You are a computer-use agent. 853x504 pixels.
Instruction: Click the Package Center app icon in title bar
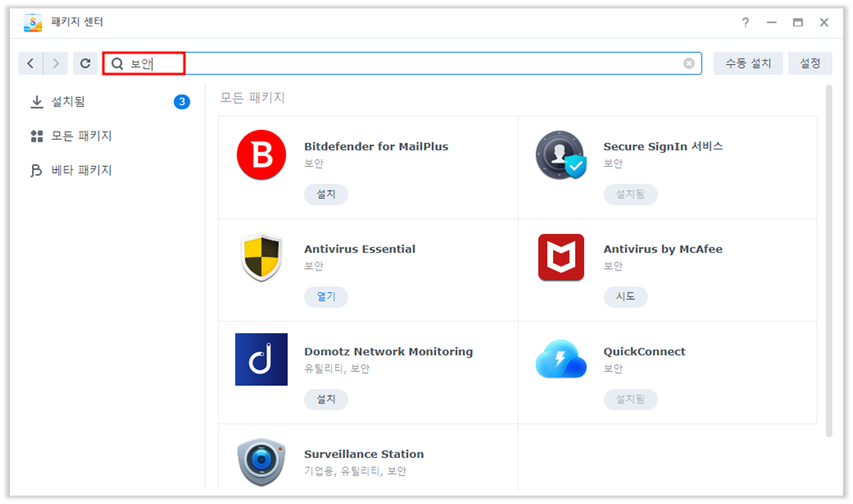coord(33,23)
